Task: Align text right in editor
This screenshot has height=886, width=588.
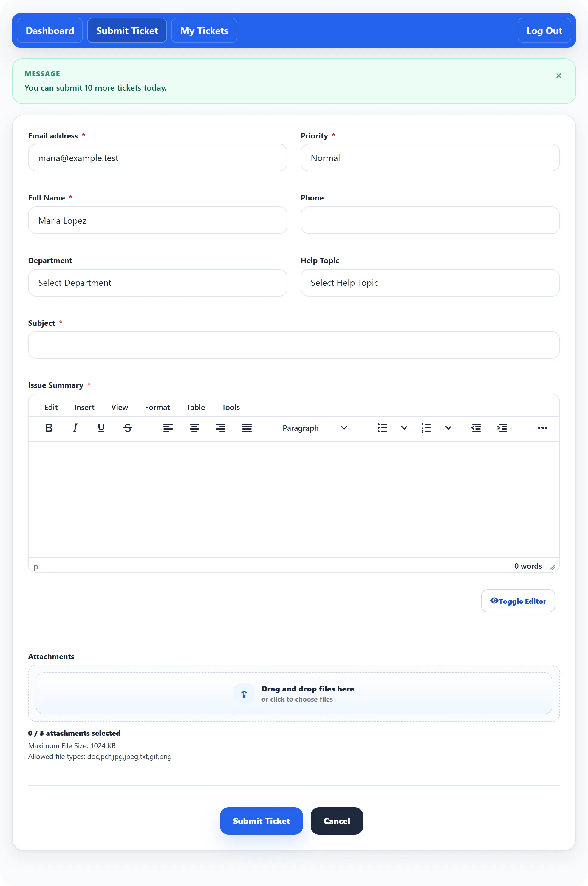Action: coord(221,427)
